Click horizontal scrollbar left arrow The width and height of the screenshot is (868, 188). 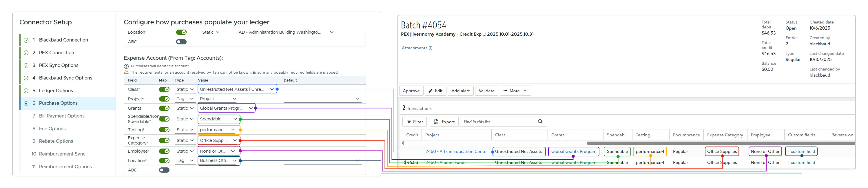point(403,143)
